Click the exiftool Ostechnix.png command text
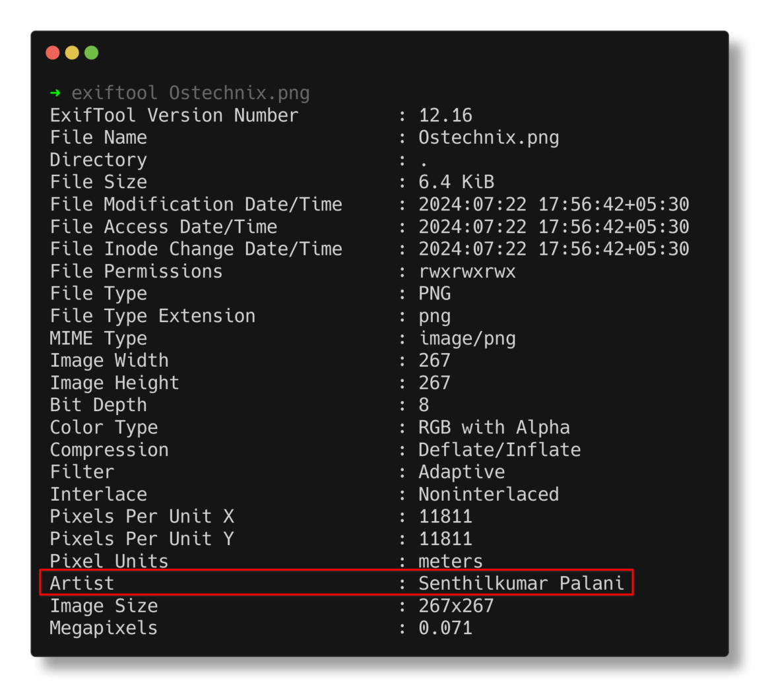 pyautogui.click(x=191, y=93)
